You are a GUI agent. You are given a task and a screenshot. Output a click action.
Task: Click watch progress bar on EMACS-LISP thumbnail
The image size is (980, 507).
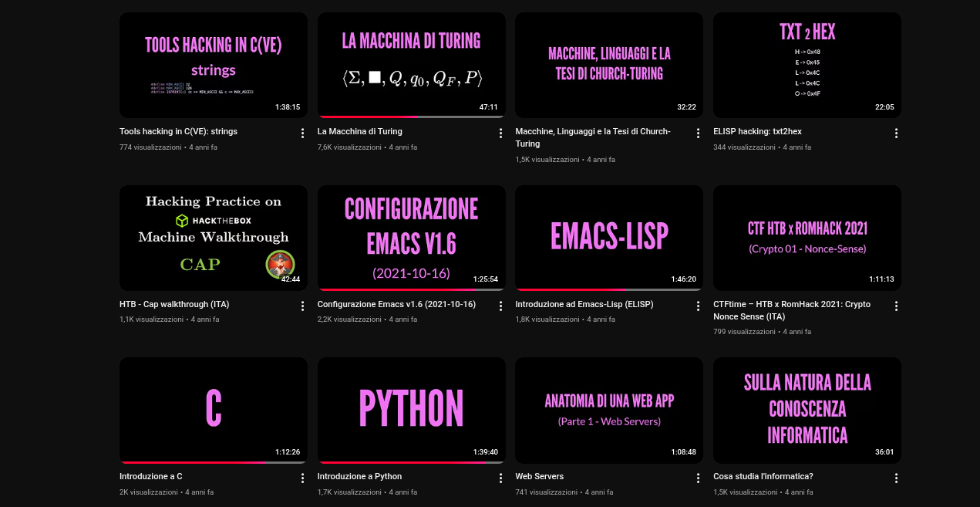tap(609, 289)
